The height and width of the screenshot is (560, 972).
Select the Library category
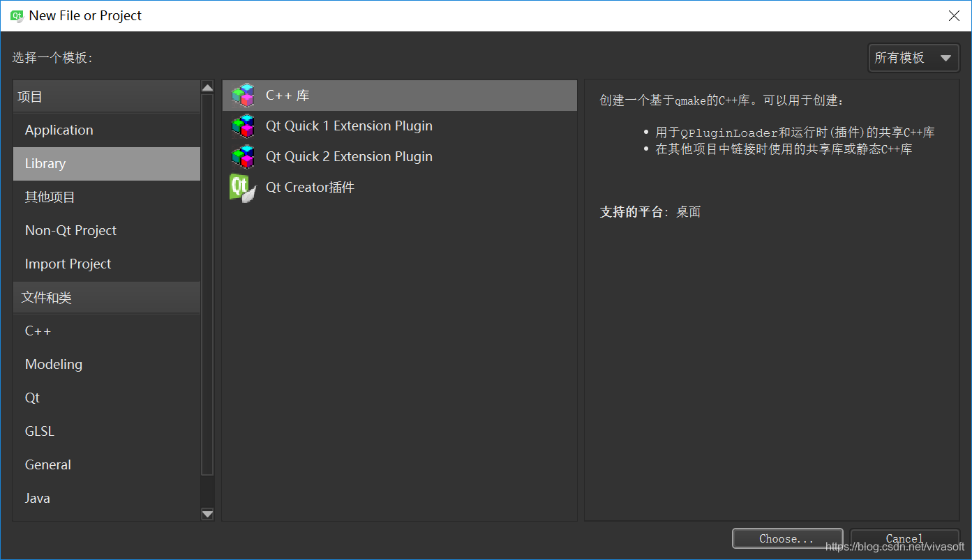click(x=107, y=164)
